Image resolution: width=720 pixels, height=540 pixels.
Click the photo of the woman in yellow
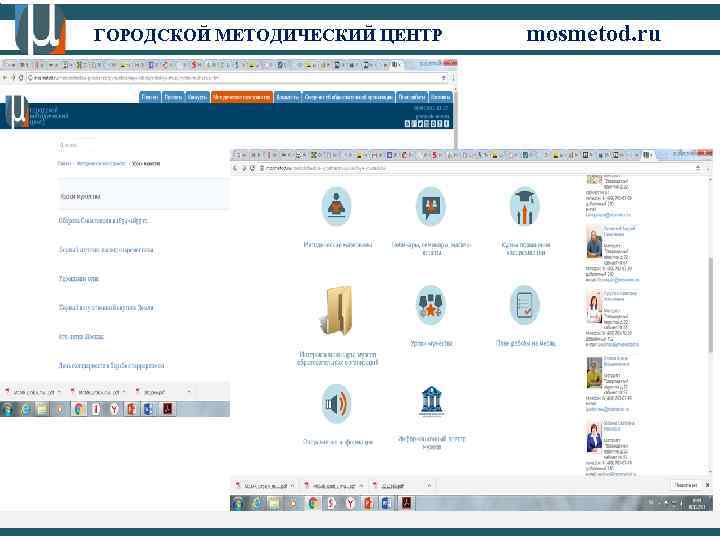594,372
